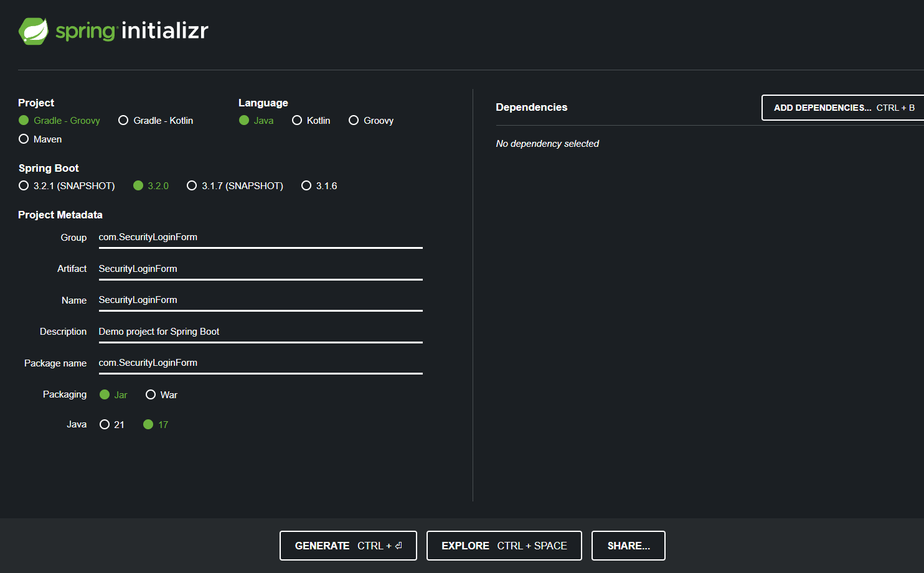Click the Explore button
This screenshot has width=924, height=573.
[504, 546]
